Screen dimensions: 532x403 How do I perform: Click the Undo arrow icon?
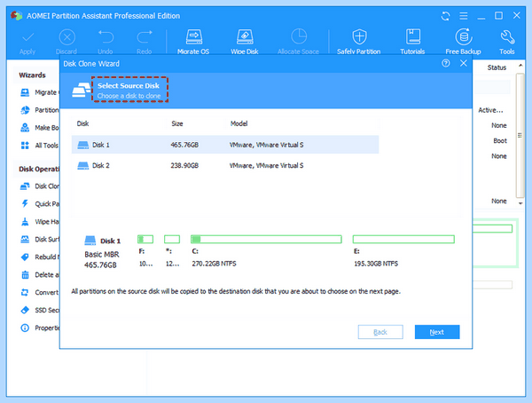click(x=106, y=37)
